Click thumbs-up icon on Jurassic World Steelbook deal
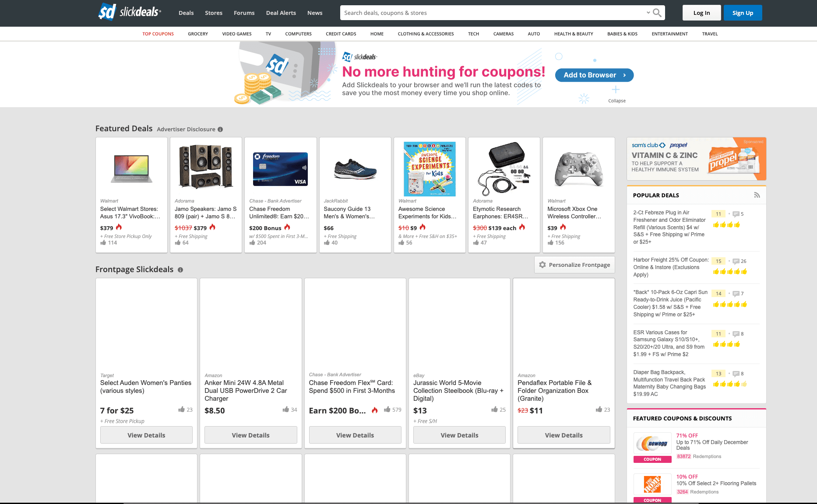 494,409
